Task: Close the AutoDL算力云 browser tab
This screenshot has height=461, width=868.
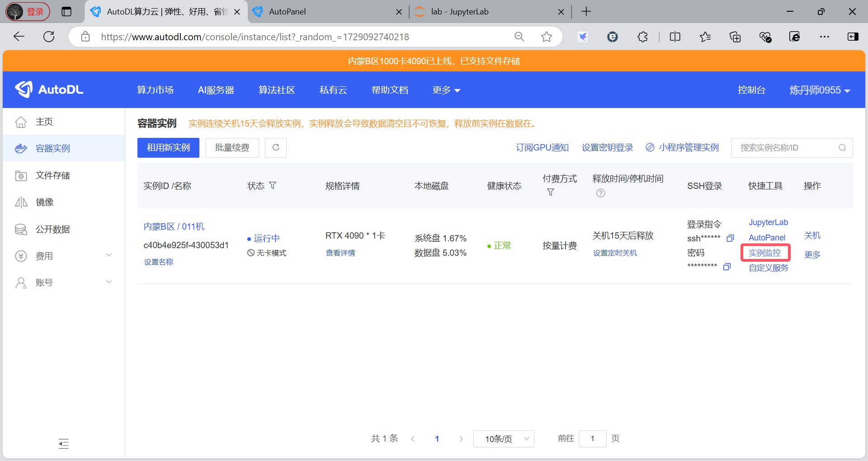Action: click(x=237, y=12)
